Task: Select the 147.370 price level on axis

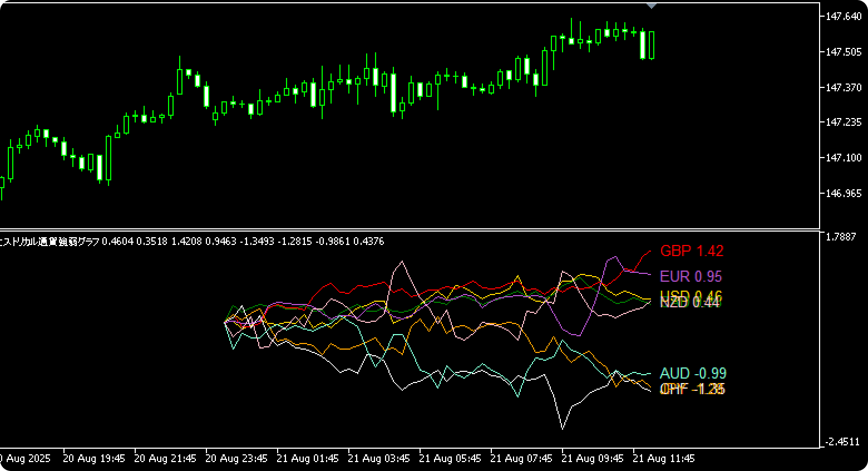Action: click(844, 87)
